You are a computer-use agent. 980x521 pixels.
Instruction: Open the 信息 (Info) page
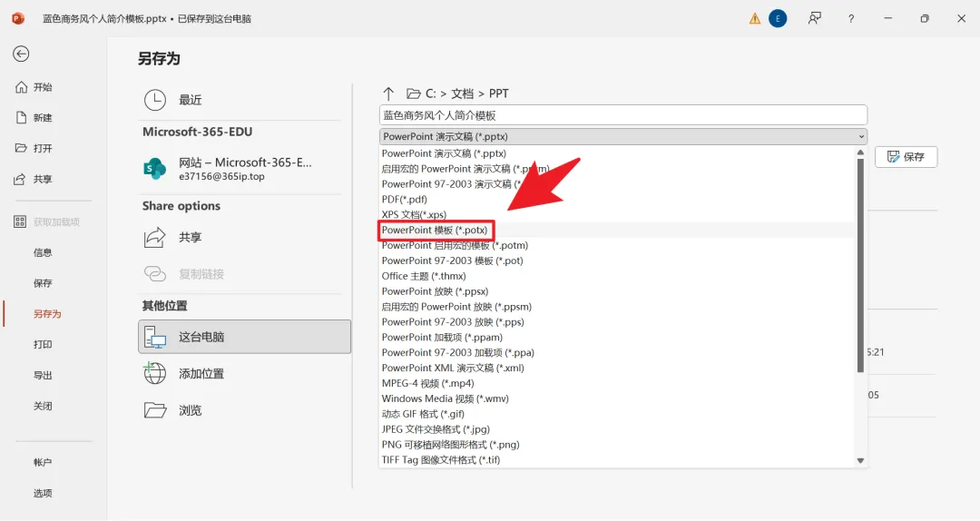click(x=43, y=252)
